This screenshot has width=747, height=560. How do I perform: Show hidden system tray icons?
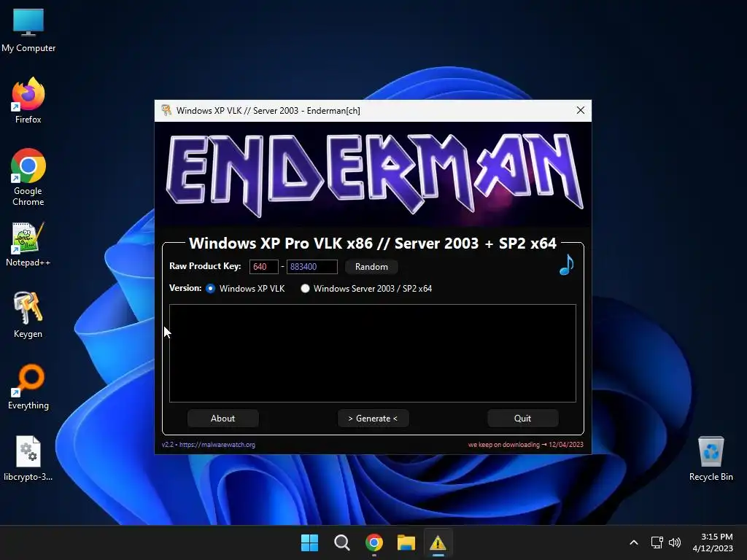tap(634, 542)
